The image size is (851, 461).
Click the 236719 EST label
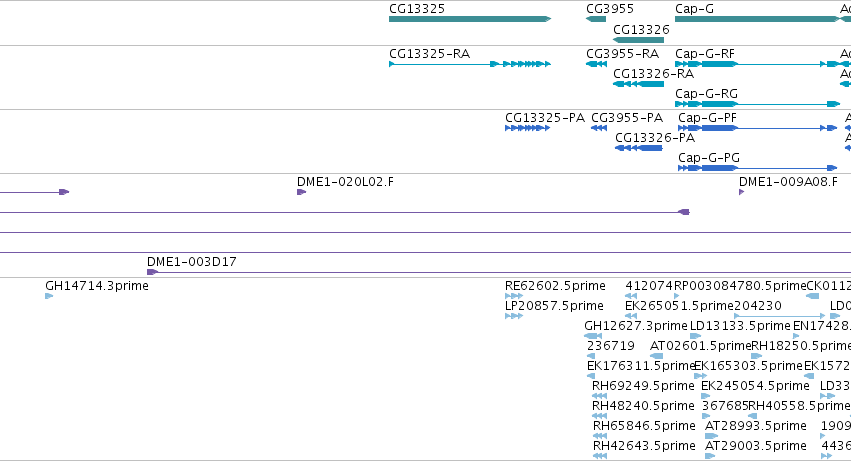pyautogui.click(x=611, y=346)
